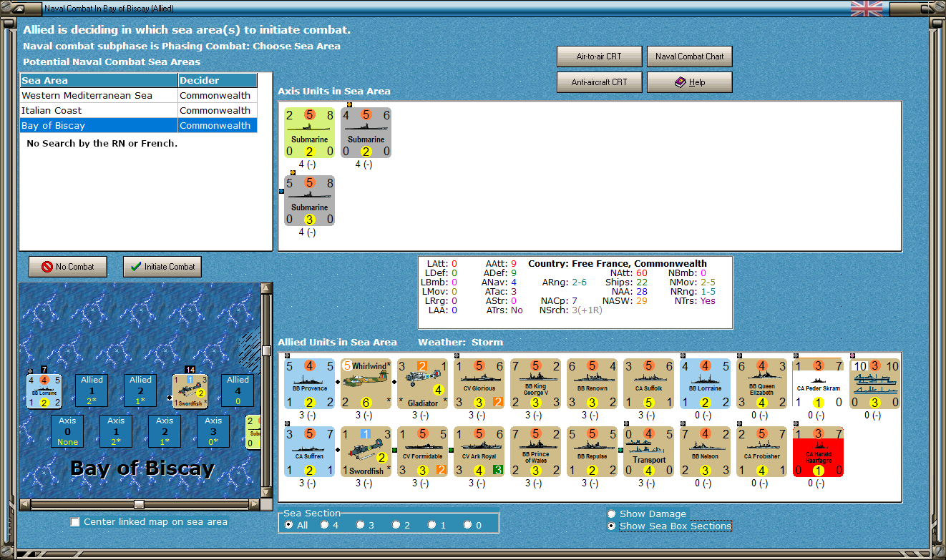This screenshot has width=946, height=560.
Task: Click the Transport ship counter
Action: pyautogui.click(x=649, y=452)
